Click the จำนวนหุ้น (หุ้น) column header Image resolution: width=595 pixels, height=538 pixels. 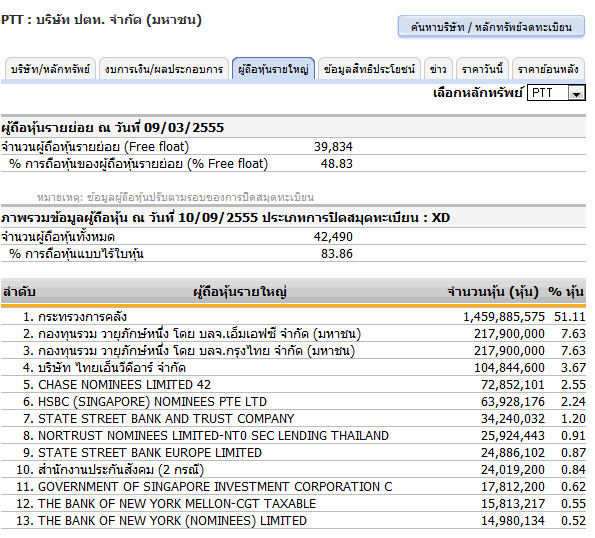point(493,292)
